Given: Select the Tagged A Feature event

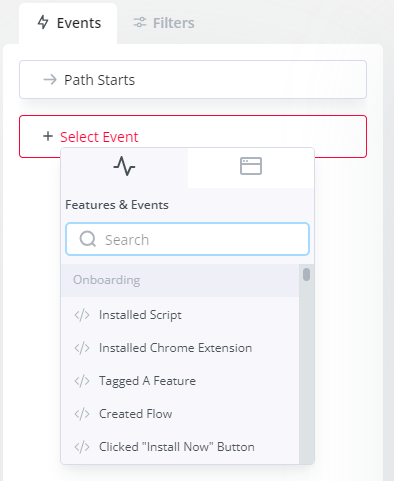Looking at the screenshot, I should click(x=180, y=381).
